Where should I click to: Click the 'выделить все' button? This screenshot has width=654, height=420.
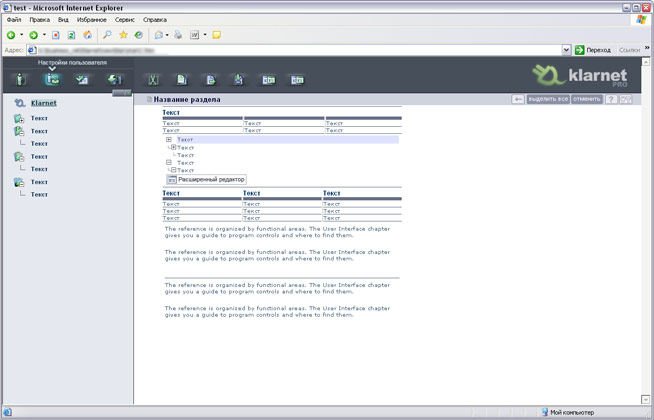(548, 100)
